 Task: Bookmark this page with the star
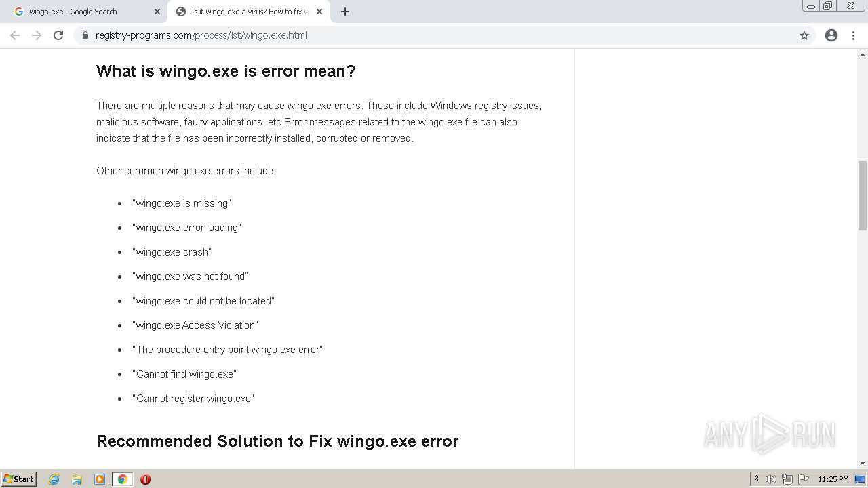pos(804,35)
